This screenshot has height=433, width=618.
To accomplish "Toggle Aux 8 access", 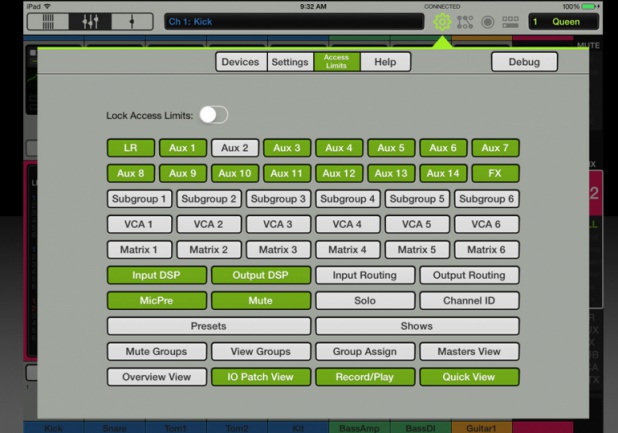I will click(131, 173).
